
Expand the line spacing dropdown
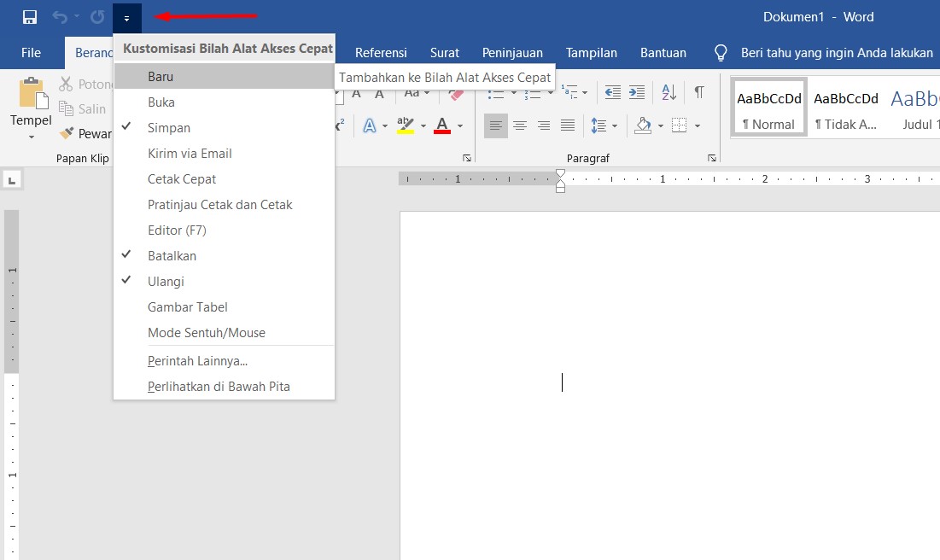[x=614, y=125]
